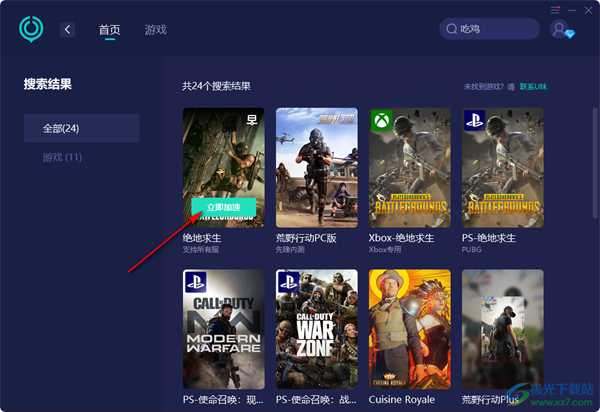The image size is (600, 412).
Task: Click the monitor icon on 绝地求生 cover
Action: pyautogui.click(x=252, y=120)
